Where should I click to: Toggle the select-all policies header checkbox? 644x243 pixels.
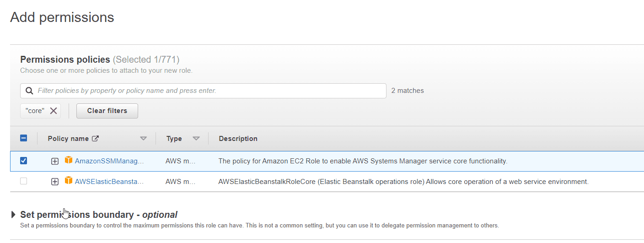24,138
